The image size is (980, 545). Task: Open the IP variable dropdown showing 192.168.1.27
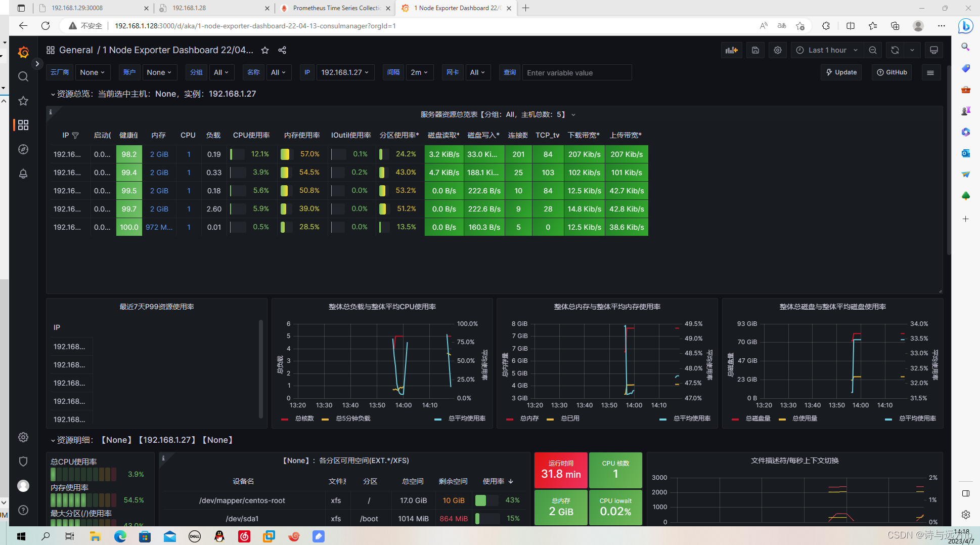pos(345,72)
